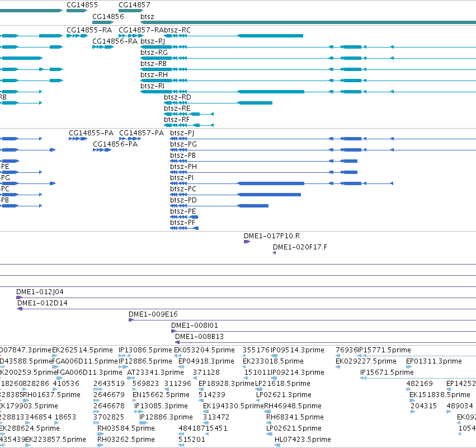This screenshot has width=476, height=448.
Task: Click EST label RH46948.5prime
Action: click(293, 407)
